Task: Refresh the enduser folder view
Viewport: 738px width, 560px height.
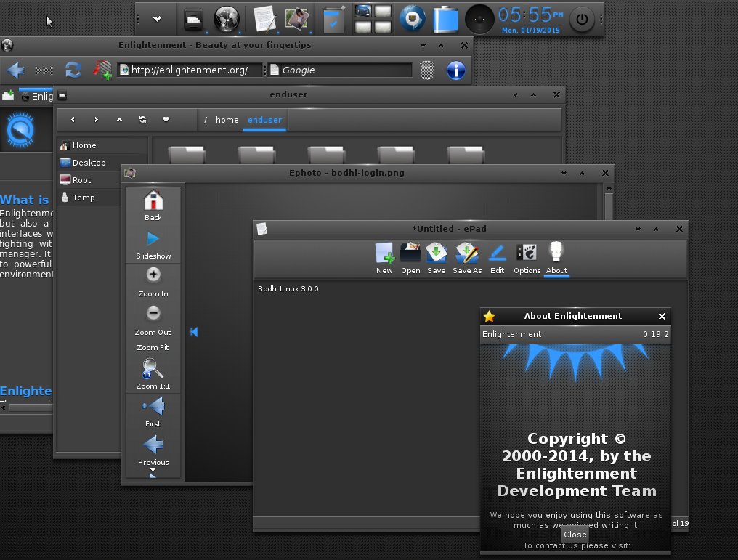Action: coord(142,120)
